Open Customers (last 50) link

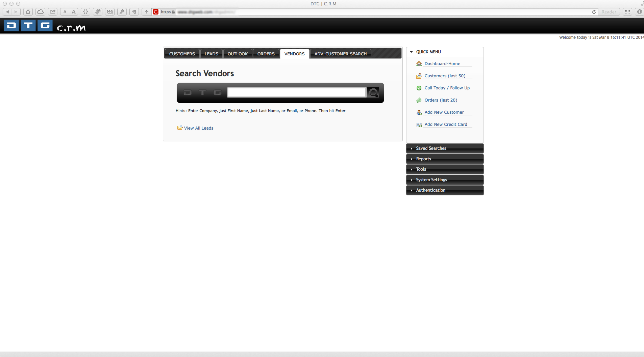click(445, 76)
